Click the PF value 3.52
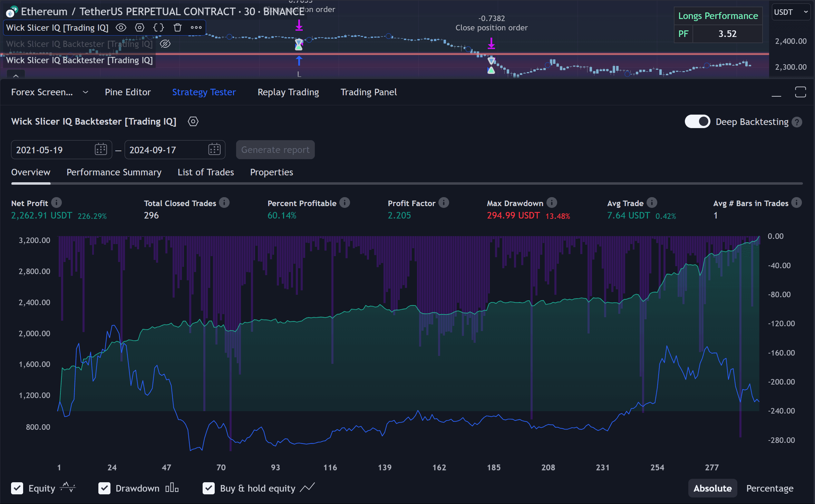This screenshot has height=504, width=815. [727, 34]
